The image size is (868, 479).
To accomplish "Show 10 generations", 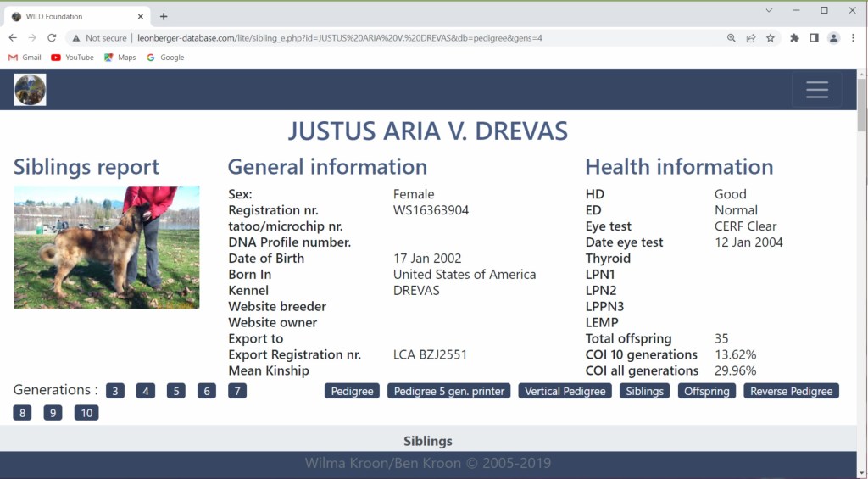I will click(86, 413).
